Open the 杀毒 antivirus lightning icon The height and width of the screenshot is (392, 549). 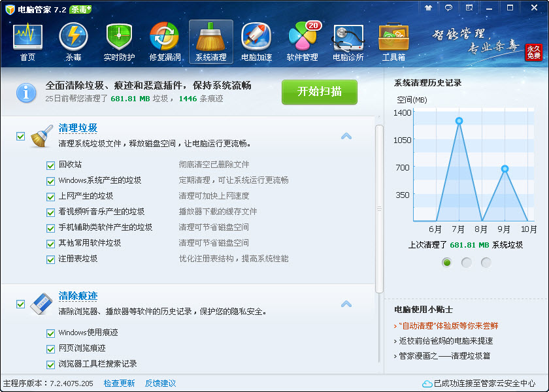pos(73,42)
